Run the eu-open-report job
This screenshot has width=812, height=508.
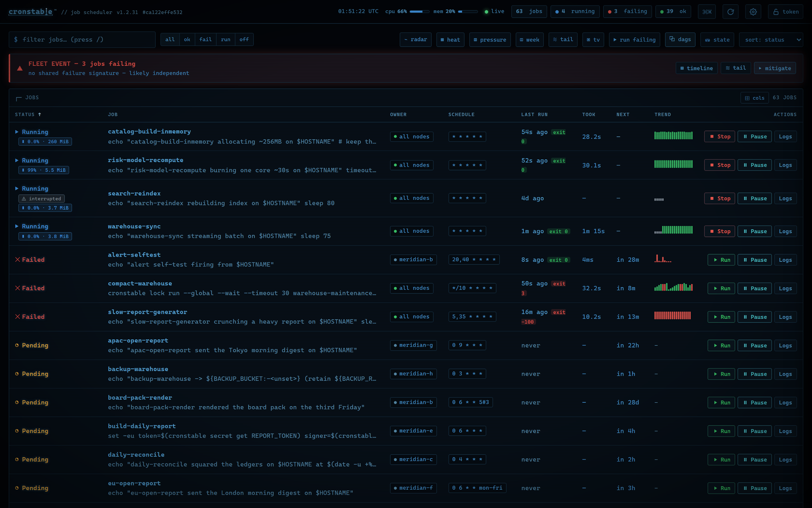pyautogui.click(x=721, y=488)
